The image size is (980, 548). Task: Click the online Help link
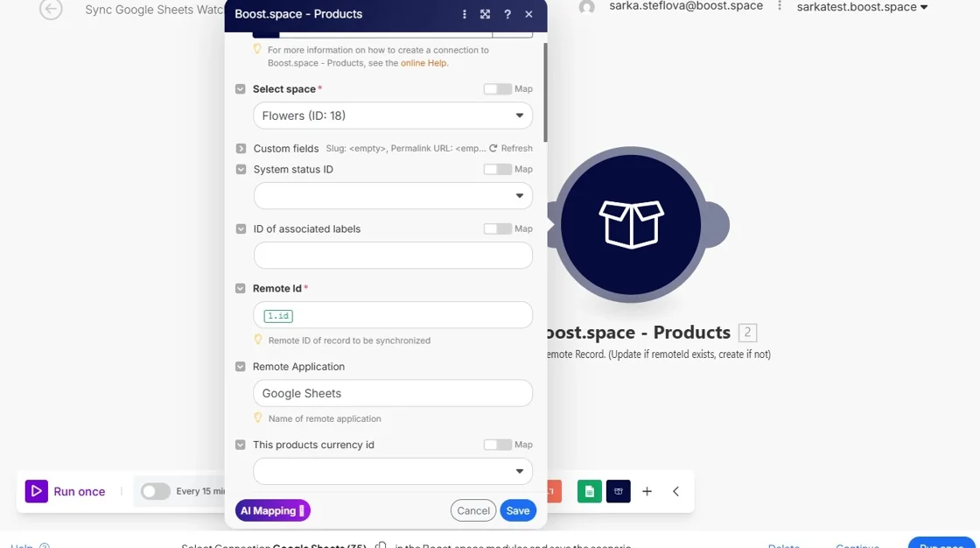pos(424,62)
